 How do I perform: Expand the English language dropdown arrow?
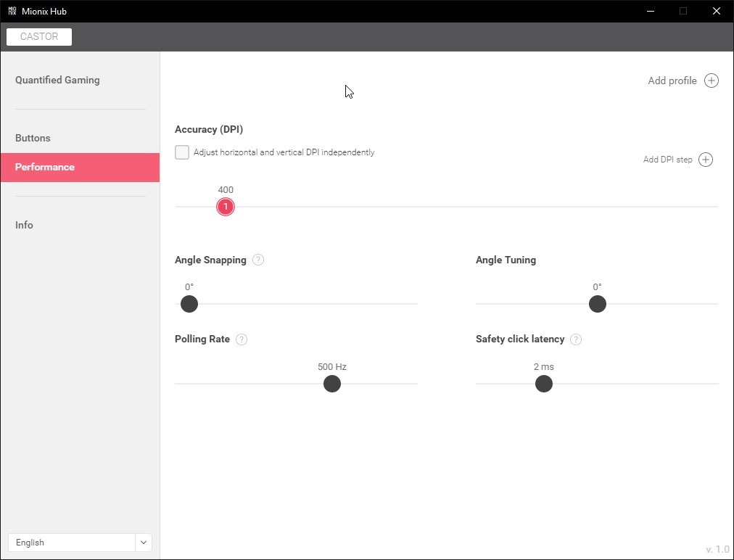(x=143, y=542)
